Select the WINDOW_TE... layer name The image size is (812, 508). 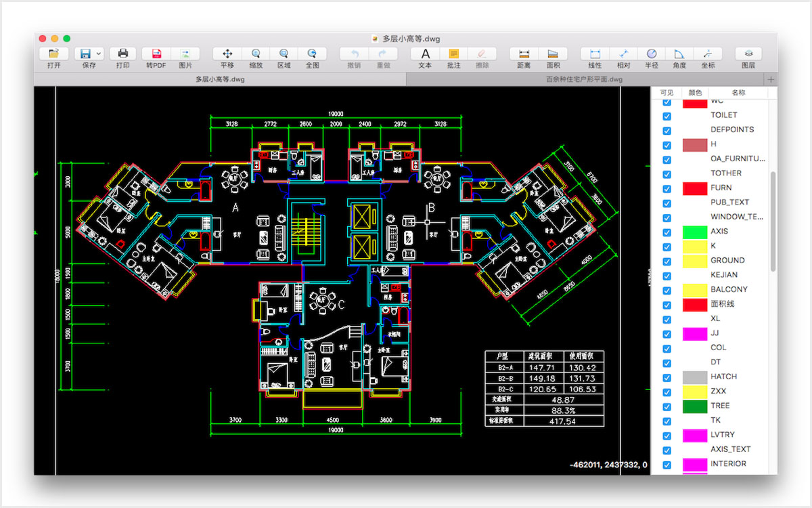pyautogui.click(x=737, y=217)
